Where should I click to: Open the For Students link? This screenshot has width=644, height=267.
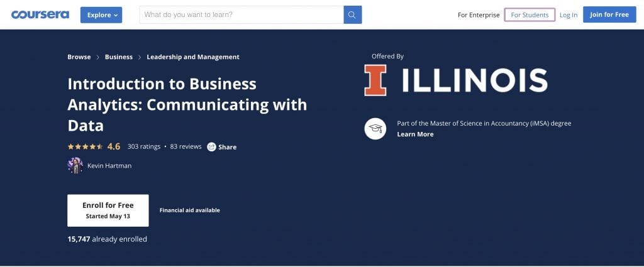pos(530,15)
